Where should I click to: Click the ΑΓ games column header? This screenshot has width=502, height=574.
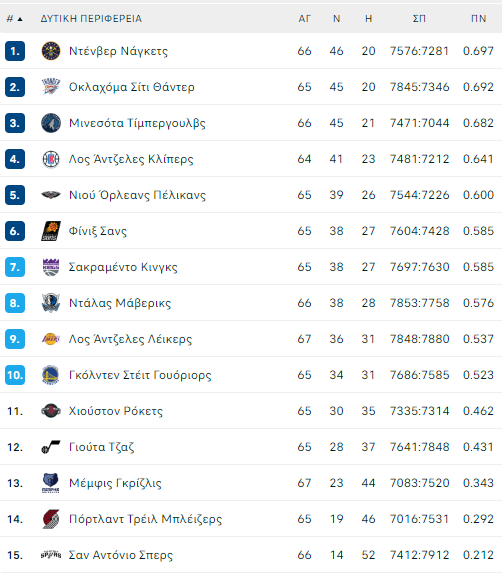pyautogui.click(x=304, y=19)
